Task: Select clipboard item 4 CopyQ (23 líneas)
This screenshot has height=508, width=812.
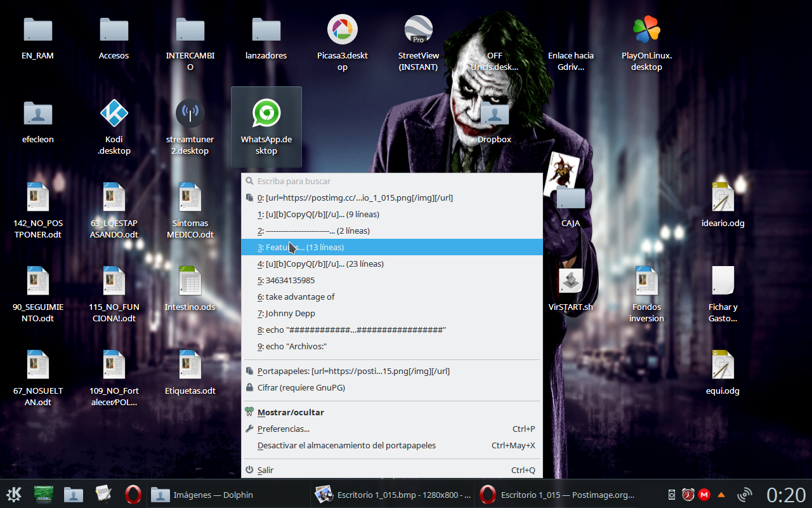Action: click(x=392, y=264)
